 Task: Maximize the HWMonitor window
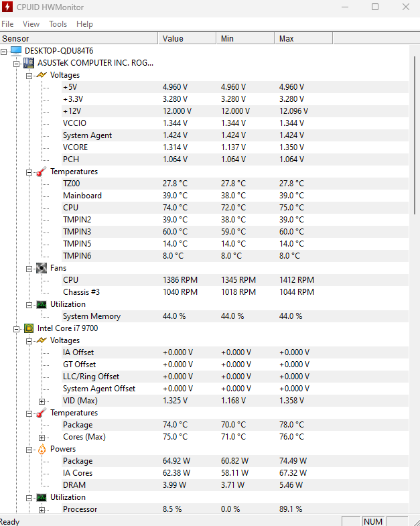pyautogui.click(x=375, y=7)
